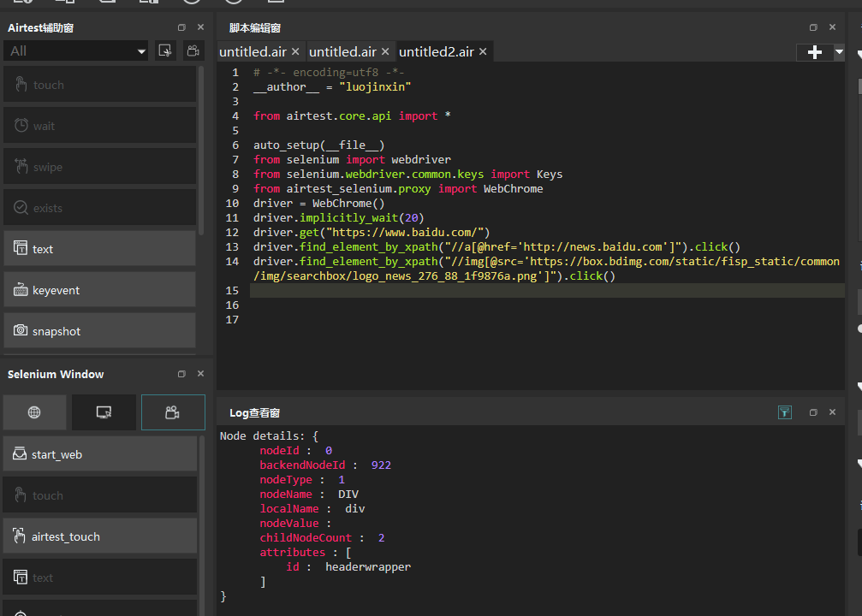This screenshot has height=616, width=862.
Task: Float the Selenium Window panel
Action: [x=182, y=374]
